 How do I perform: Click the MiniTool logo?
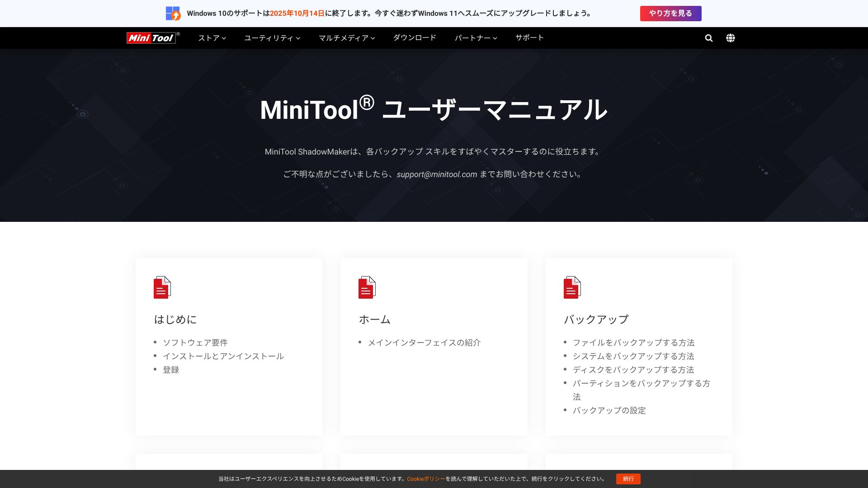(153, 38)
